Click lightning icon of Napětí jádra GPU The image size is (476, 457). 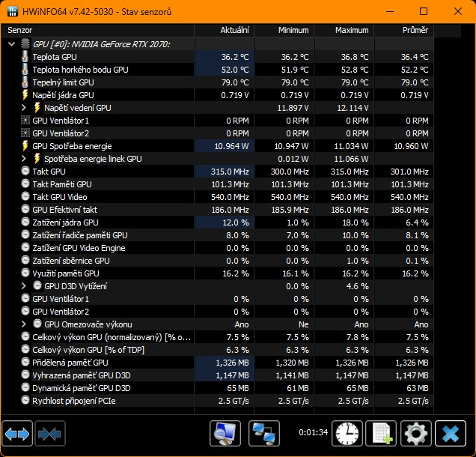25,95
